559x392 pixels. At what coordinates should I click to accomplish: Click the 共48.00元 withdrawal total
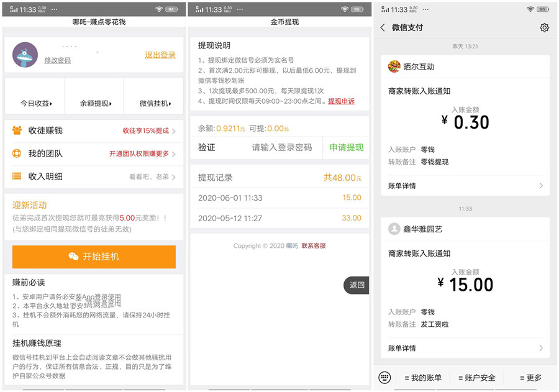[x=342, y=177]
